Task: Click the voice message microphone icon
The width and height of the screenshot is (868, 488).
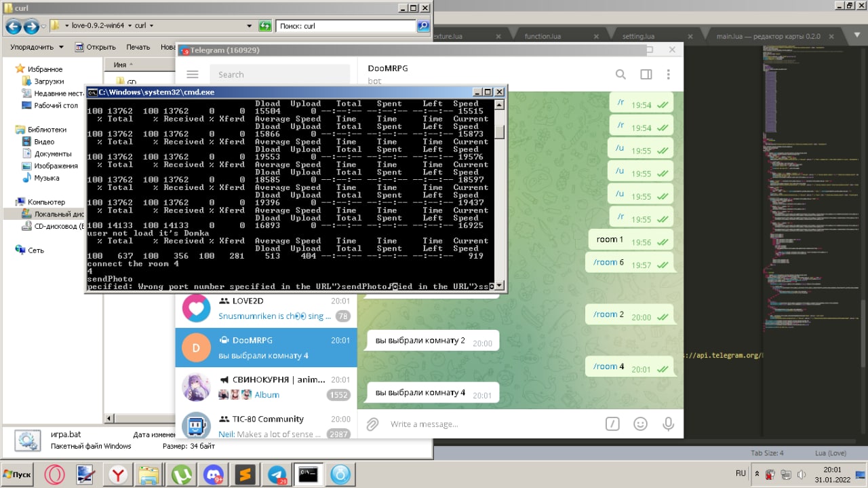Action: pyautogui.click(x=668, y=424)
